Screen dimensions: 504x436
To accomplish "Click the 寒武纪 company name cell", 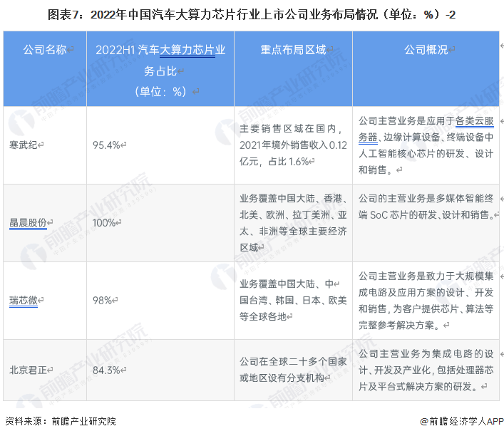I will tap(23, 145).
